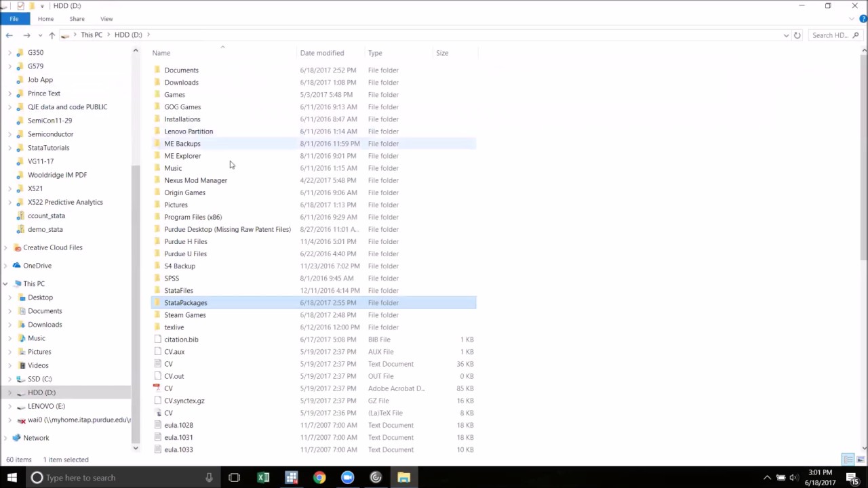Select the StataPackages folder icon
The width and height of the screenshot is (868, 488).
point(157,303)
